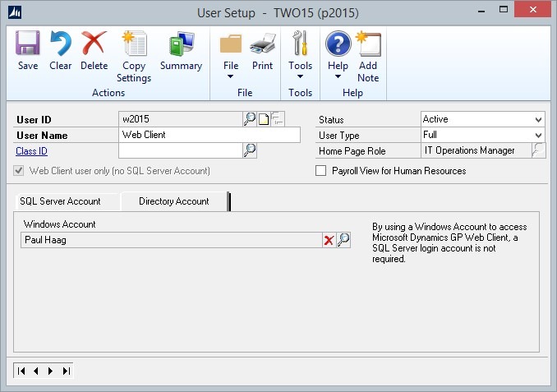Follow the Class ID link
This screenshot has width=557, height=392.
tap(31, 150)
